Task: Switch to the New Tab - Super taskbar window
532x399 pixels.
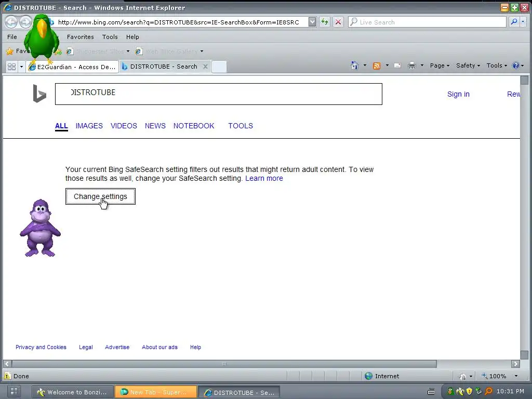Action: (x=156, y=392)
